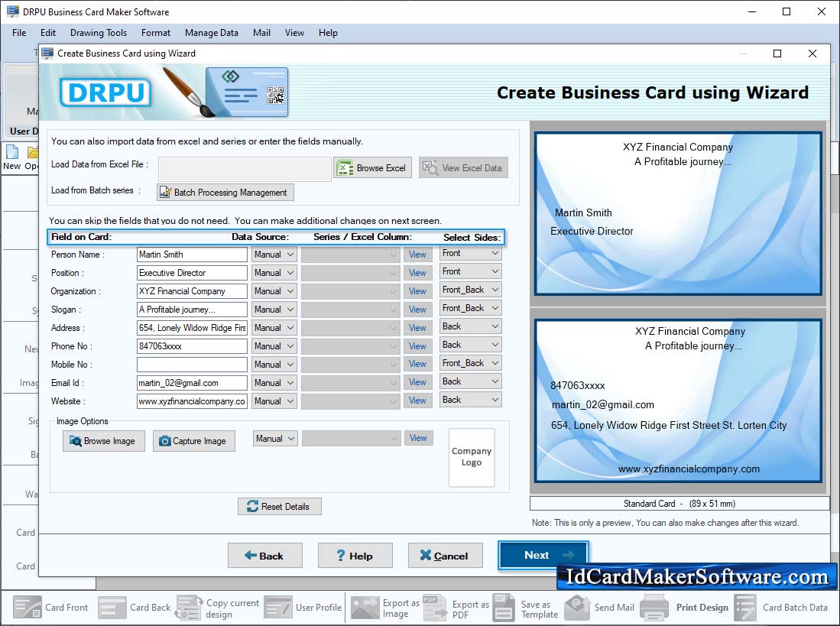
Task: Open Image Options data source dropdown
Action: [275, 439]
